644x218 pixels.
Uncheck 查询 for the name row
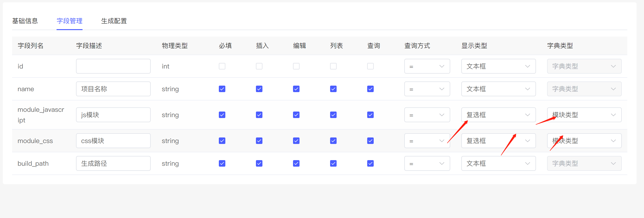pyautogui.click(x=370, y=89)
